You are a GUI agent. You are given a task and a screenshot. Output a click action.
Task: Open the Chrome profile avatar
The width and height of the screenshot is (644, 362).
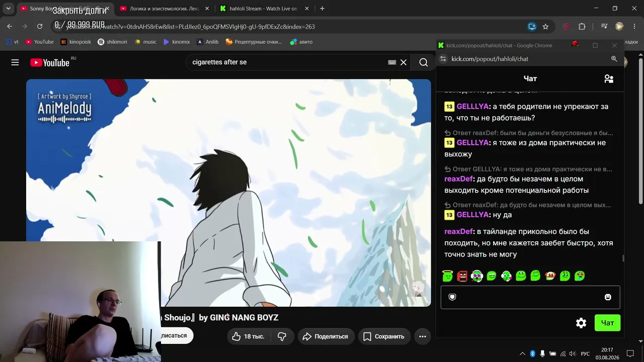coord(619,27)
